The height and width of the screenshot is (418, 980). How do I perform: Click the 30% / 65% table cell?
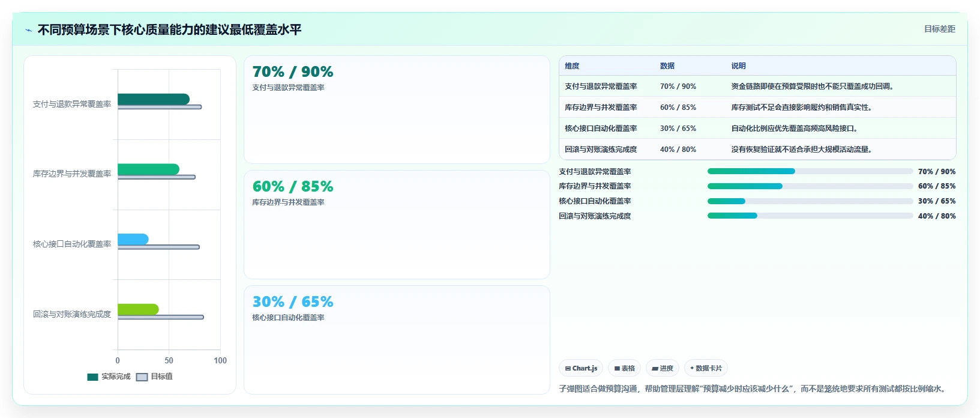pos(678,129)
